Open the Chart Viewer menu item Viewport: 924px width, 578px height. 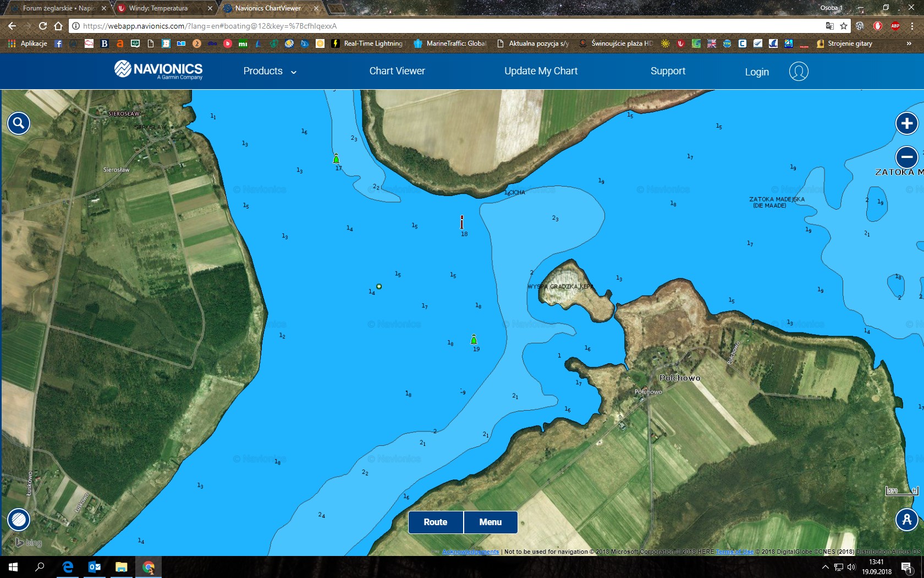coord(397,71)
